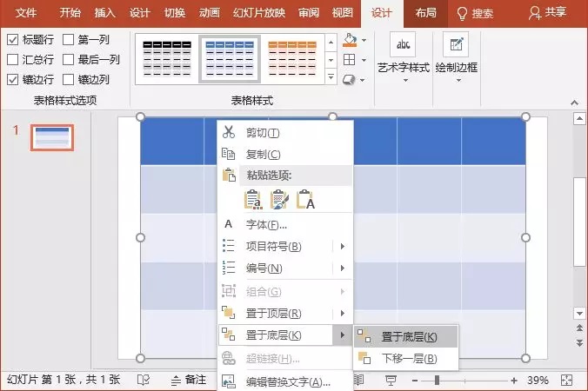
Task: Paste as picture with brush icon
Action: click(x=279, y=199)
